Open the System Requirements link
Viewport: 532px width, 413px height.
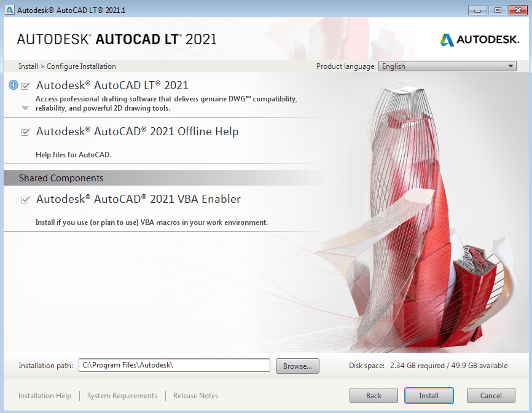122,396
